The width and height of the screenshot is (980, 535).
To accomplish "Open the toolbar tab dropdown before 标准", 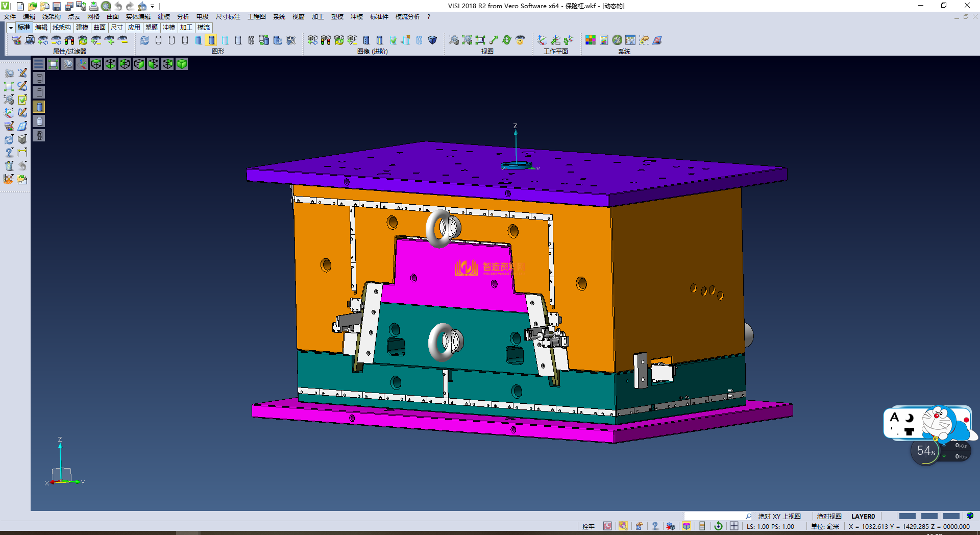I will pyautogui.click(x=10, y=28).
